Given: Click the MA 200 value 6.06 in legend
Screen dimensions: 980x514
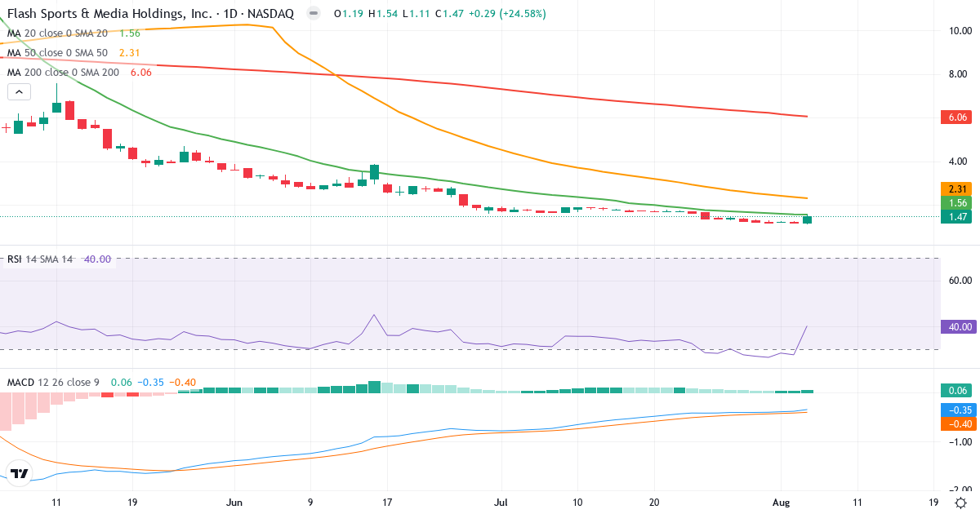Looking at the screenshot, I should (140, 73).
